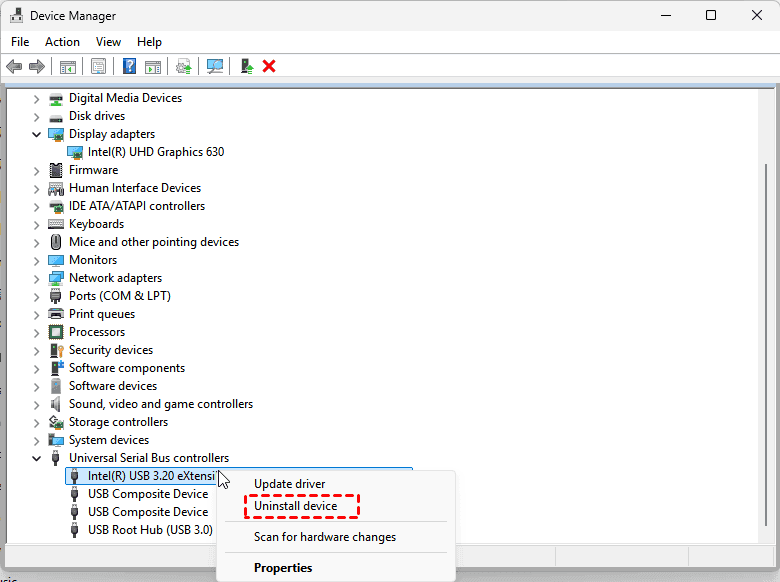The image size is (780, 582).
Task: Click Show/Hide Console Tree toolbar icon
Action: tap(68, 66)
